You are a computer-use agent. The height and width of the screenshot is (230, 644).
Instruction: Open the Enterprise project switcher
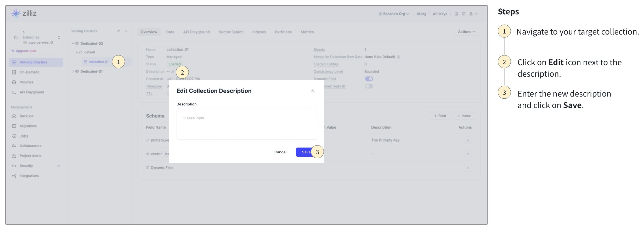36,38
